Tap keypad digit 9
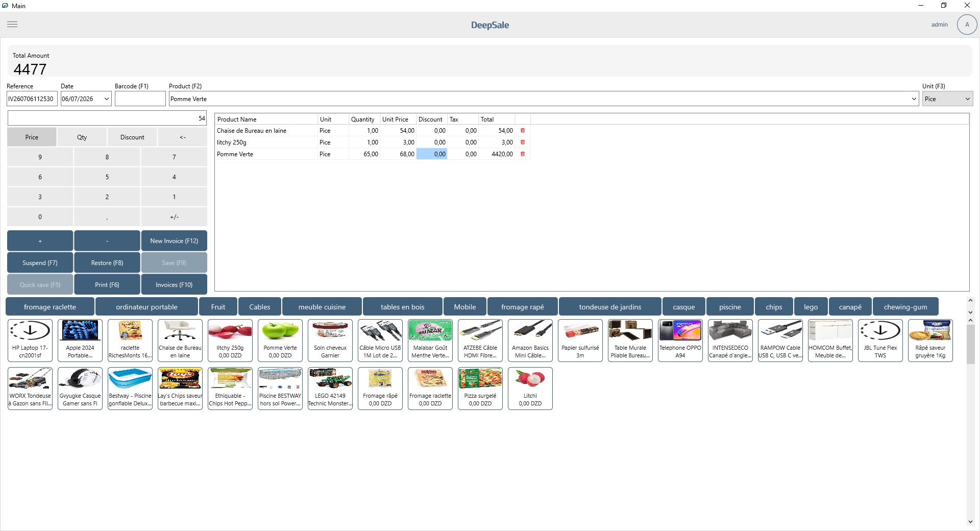Viewport: 980px width, 531px height. coord(40,157)
